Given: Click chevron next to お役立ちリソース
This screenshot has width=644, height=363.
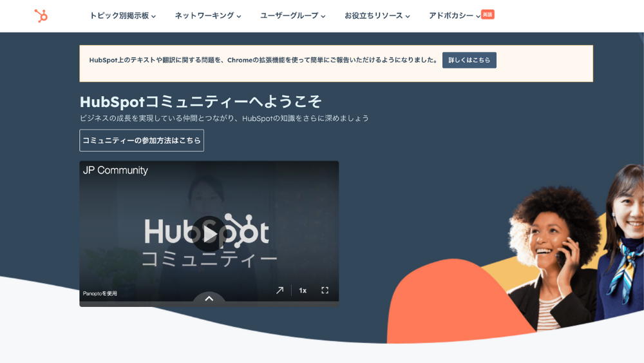Looking at the screenshot, I should [x=408, y=17].
